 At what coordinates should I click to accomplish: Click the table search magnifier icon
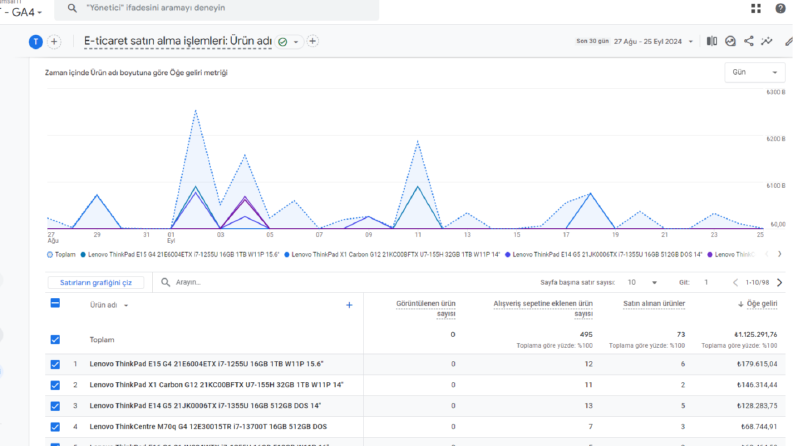(x=165, y=282)
